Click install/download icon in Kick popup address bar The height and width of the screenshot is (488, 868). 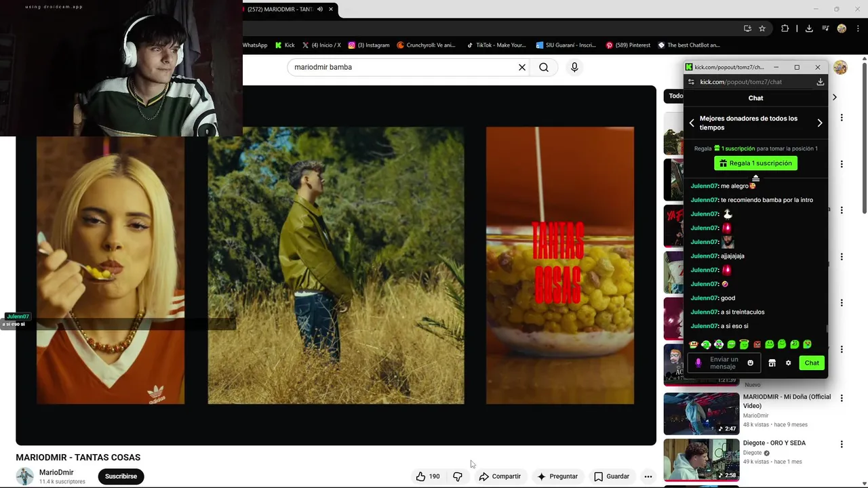pyautogui.click(x=820, y=82)
